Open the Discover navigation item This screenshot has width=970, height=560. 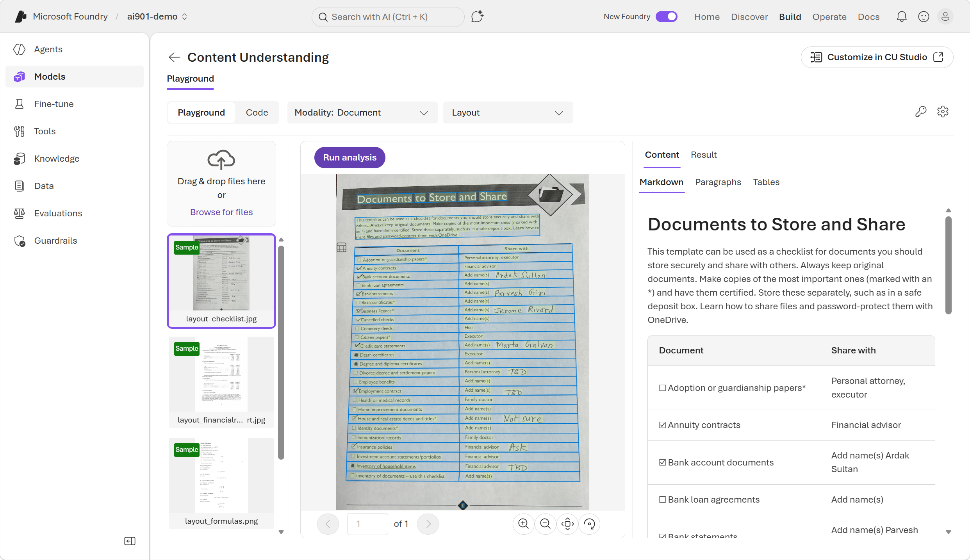pyautogui.click(x=749, y=17)
